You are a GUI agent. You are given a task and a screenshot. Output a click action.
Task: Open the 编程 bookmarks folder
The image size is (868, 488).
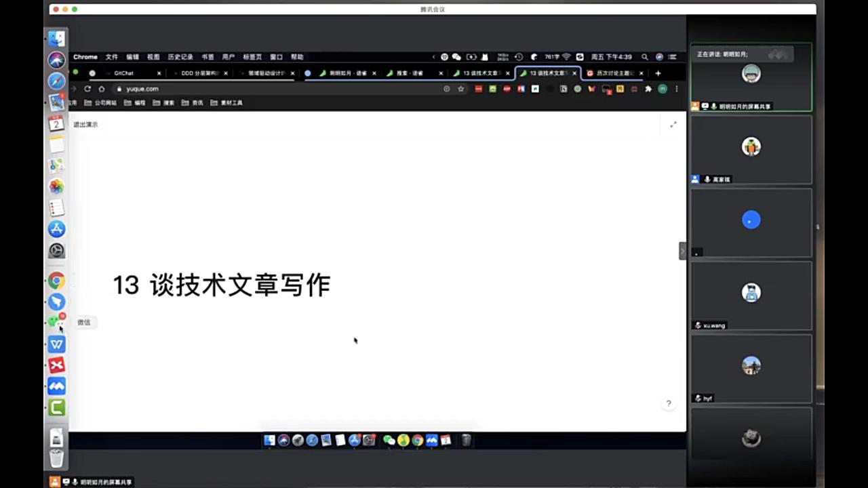click(135, 103)
